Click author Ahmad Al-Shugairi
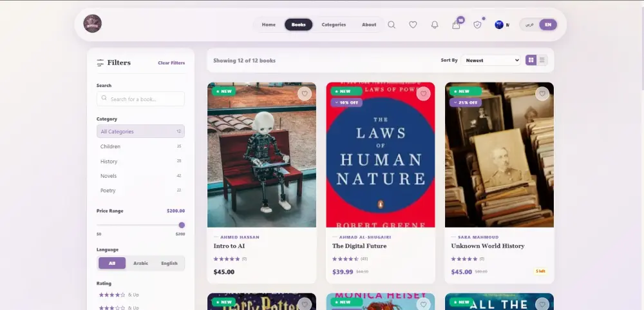 coord(365,237)
